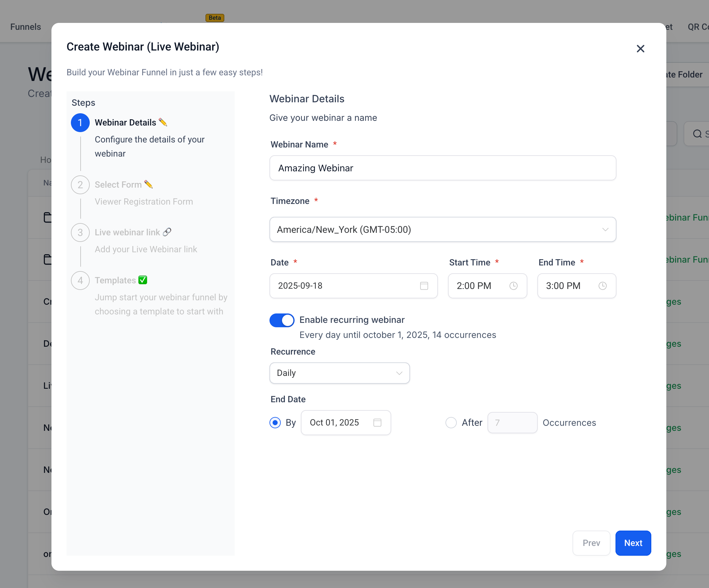Open the End Date calendar picker
Viewport: 709px width, 588px height.
[x=378, y=423]
